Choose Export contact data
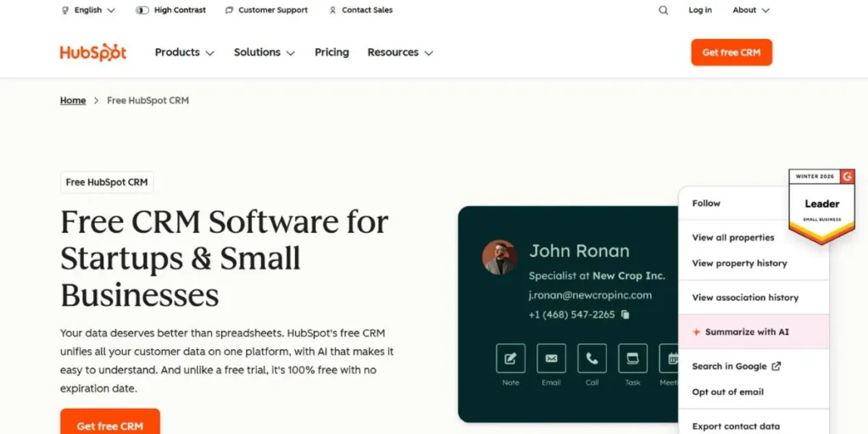 point(736,426)
